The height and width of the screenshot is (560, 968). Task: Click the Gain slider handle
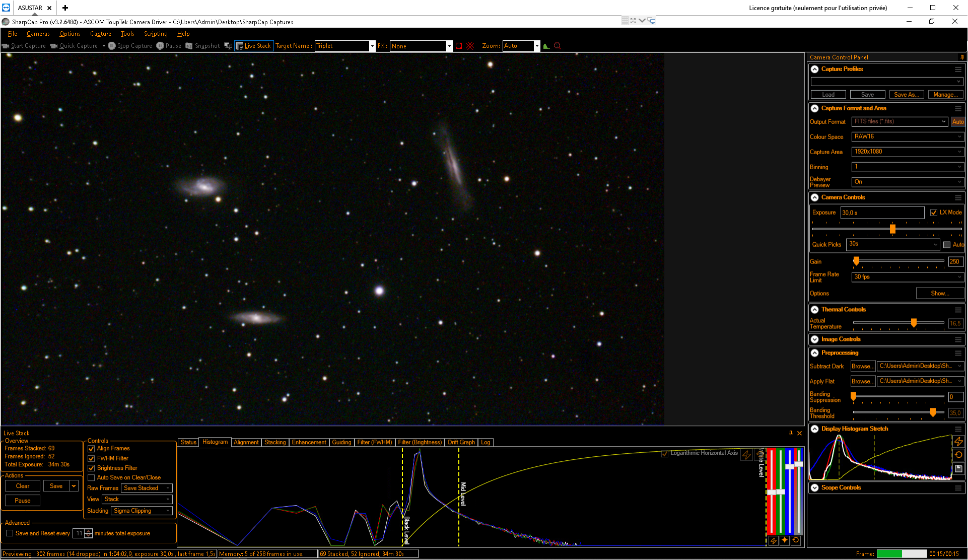click(856, 261)
